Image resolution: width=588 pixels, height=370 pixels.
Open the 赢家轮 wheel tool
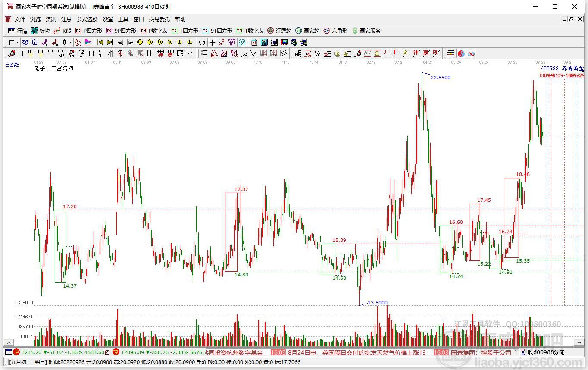point(307,31)
